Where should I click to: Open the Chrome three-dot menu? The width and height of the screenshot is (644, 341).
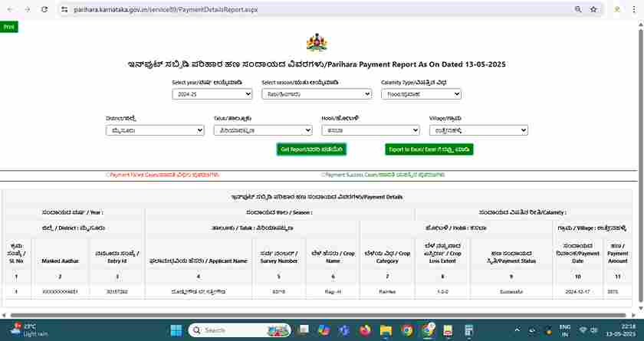click(634, 9)
